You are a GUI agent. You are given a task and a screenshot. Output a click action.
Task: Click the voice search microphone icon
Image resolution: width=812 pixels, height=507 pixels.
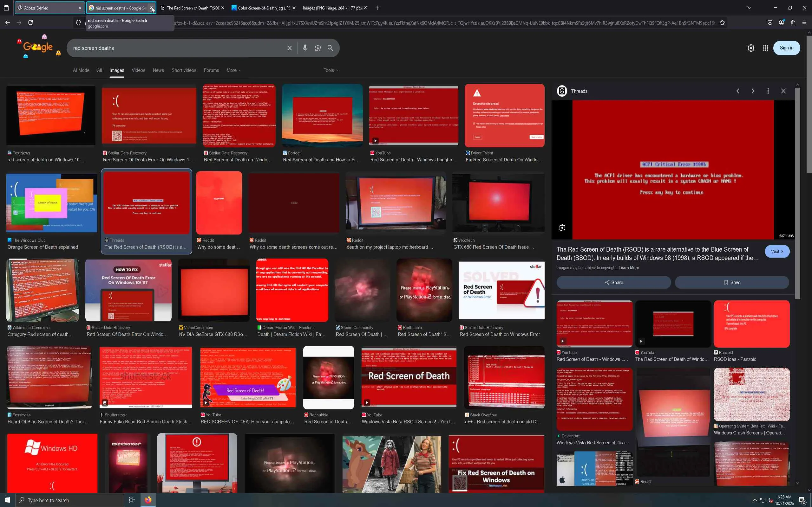pos(305,48)
